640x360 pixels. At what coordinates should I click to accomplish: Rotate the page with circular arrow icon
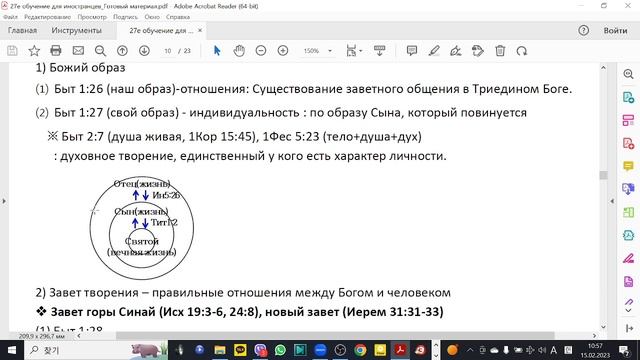click(x=522, y=51)
